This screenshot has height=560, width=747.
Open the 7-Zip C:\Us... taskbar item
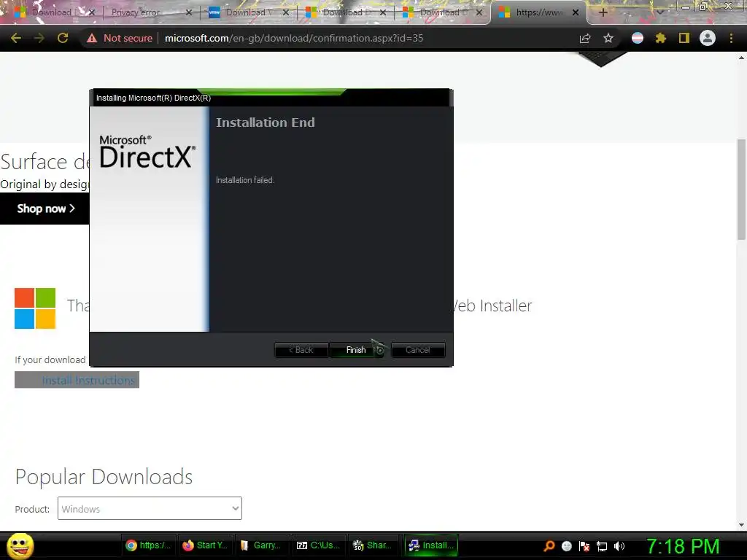[318, 545]
